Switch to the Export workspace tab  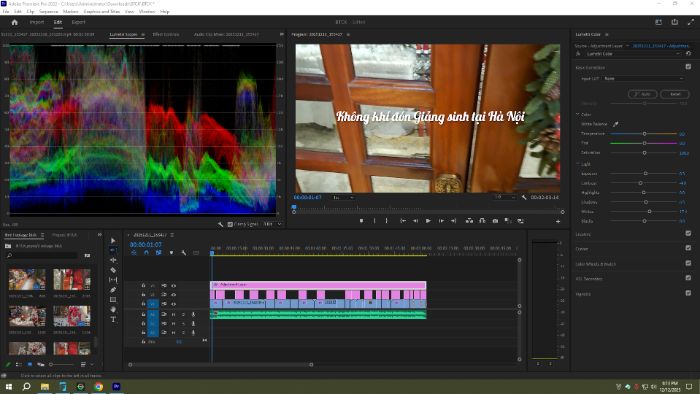pyautogui.click(x=78, y=22)
